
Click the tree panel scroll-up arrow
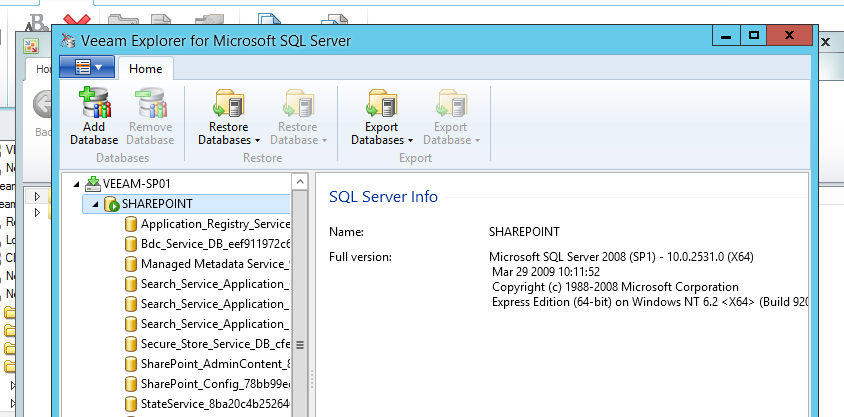pyautogui.click(x=298, y=182)
